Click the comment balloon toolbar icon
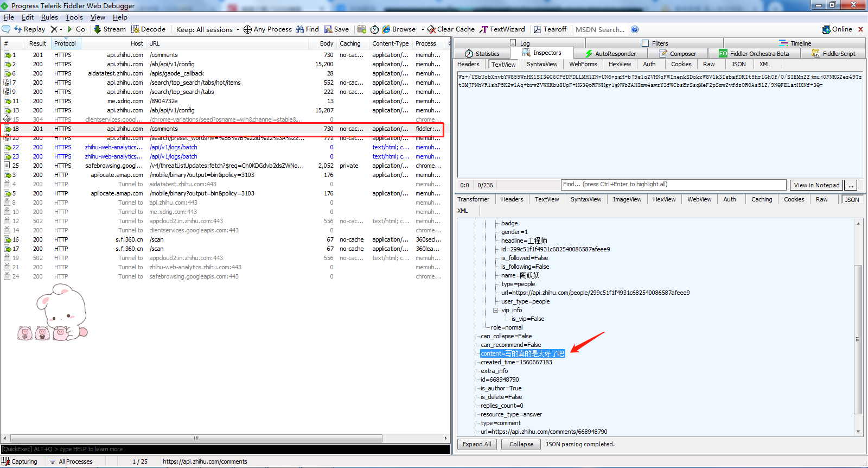 6,29
